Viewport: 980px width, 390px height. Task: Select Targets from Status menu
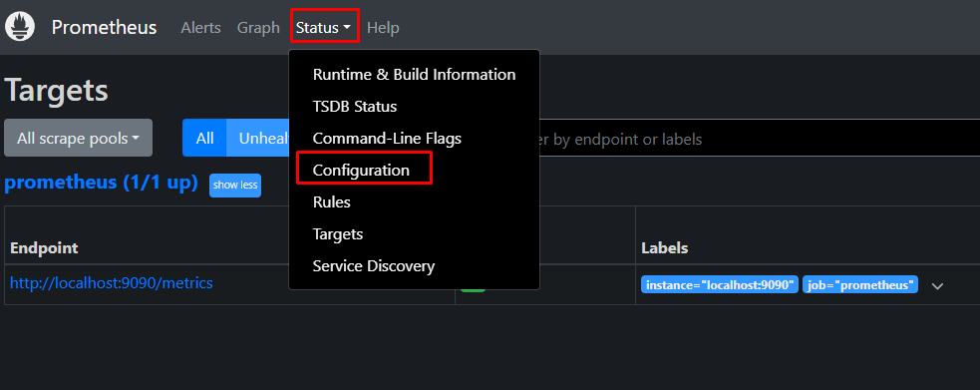click(414, 233)
